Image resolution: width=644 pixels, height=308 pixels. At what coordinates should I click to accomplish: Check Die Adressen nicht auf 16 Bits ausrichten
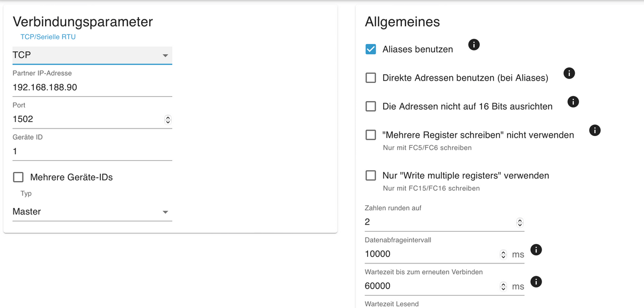(x=370, y=106)
